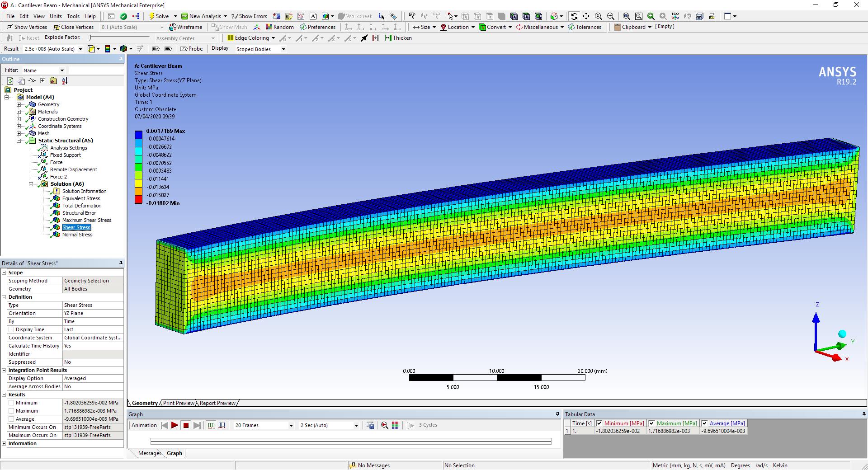The image size is (868, 470).
Task: Switch to the Print Preview tab
Action: [x=179, y=403]
